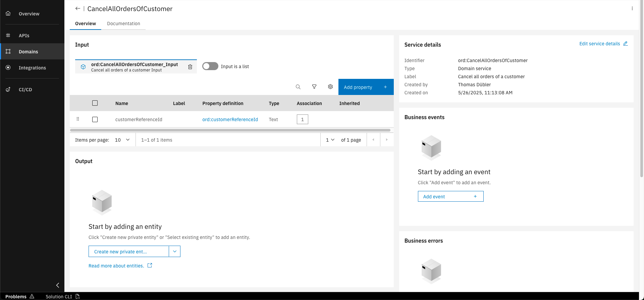The width and height of the screenshot is (644, 300).
Task: Open Overview in the sidebar
Action: [32, 14]
